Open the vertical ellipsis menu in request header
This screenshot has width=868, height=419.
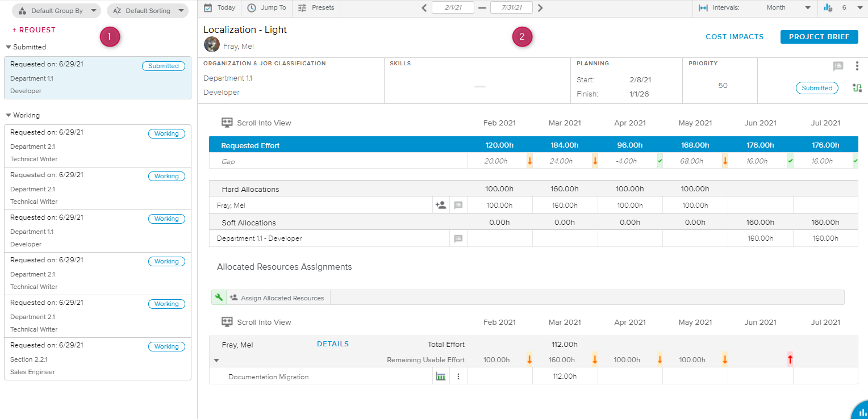point(857,66)
